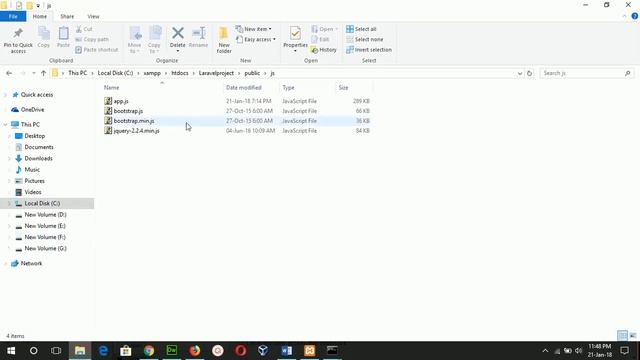640x360 pixels.
Task: Click the Edit command in ribbon
Action: (x=320, y=39)
